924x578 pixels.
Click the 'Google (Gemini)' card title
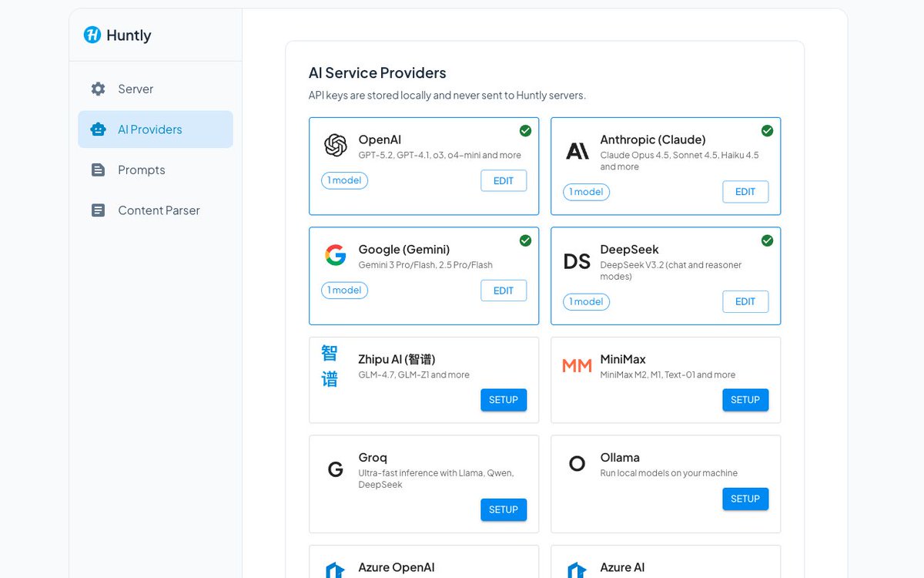click(404, 249)
